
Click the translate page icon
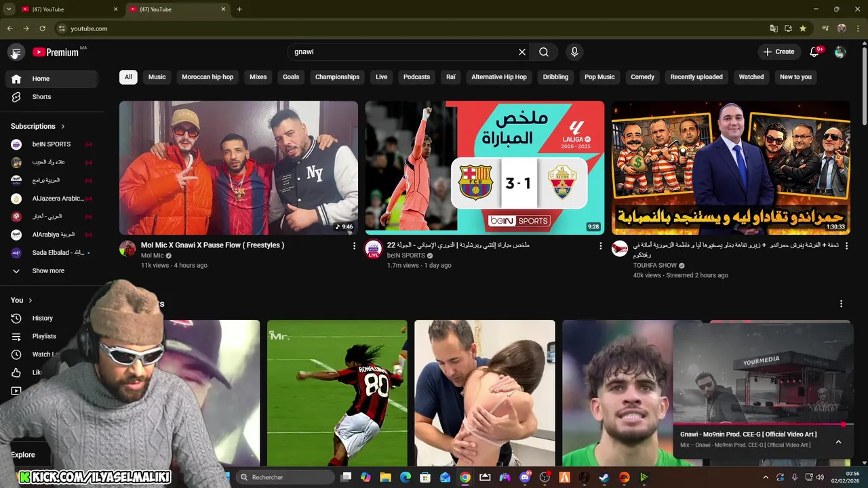[774, 28]
